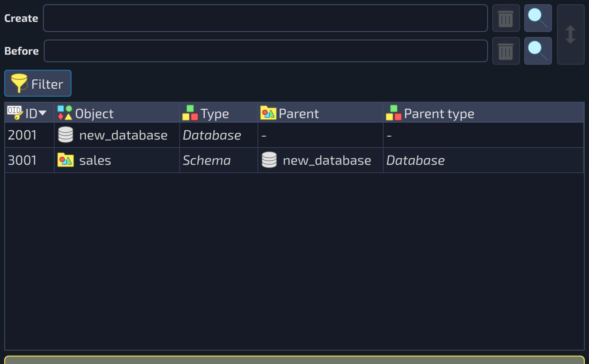The image size is (589, 364).
Task: Click the schema icon beside sales
Action: click(66, 160)
